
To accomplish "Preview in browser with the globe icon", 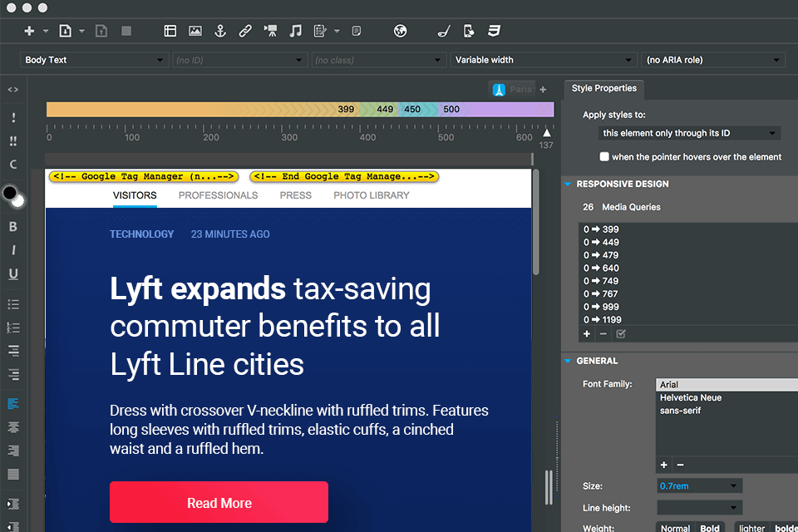I will tap(401, 31).
